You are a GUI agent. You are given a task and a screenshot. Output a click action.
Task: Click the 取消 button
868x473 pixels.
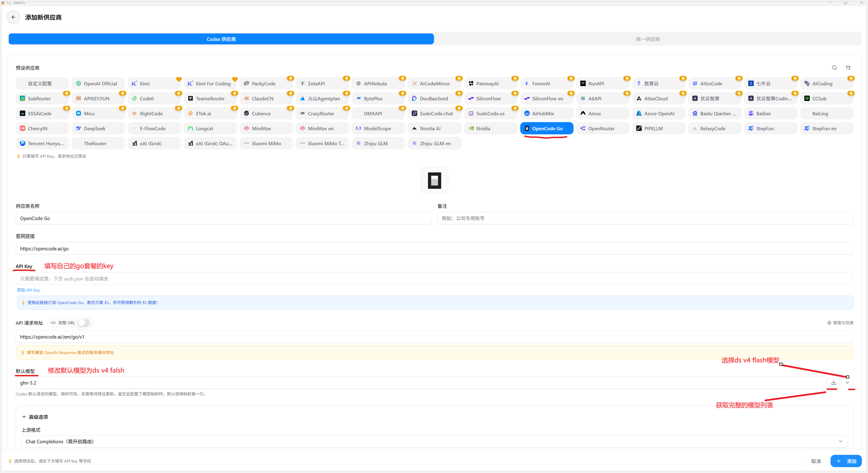(x=816, y=461)
